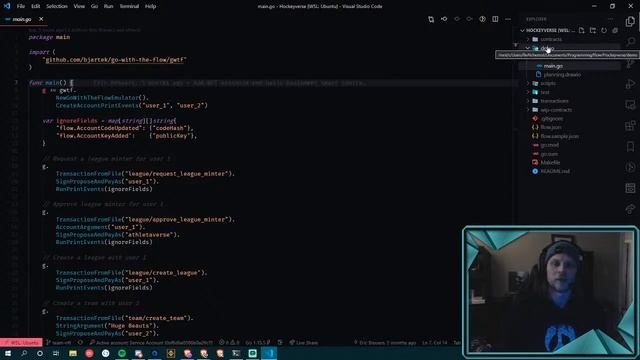Open Windows taskbar search
Image resolution: width=640 pixels, height=360 pixels.
click(24, 353)
